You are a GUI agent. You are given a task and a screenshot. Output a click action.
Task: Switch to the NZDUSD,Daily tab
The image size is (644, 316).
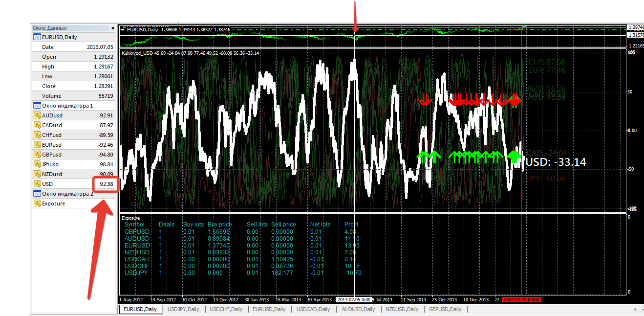pos(402,309)
